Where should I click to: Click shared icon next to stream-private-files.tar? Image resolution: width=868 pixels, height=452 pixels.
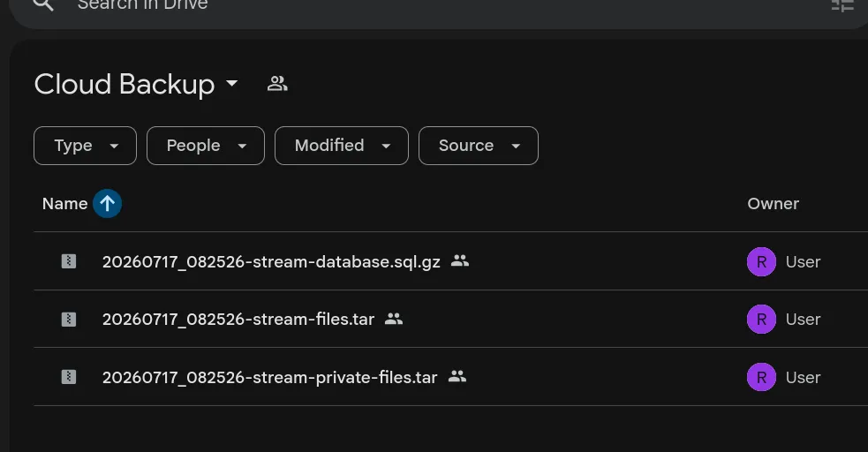click(x=457, y=377)
